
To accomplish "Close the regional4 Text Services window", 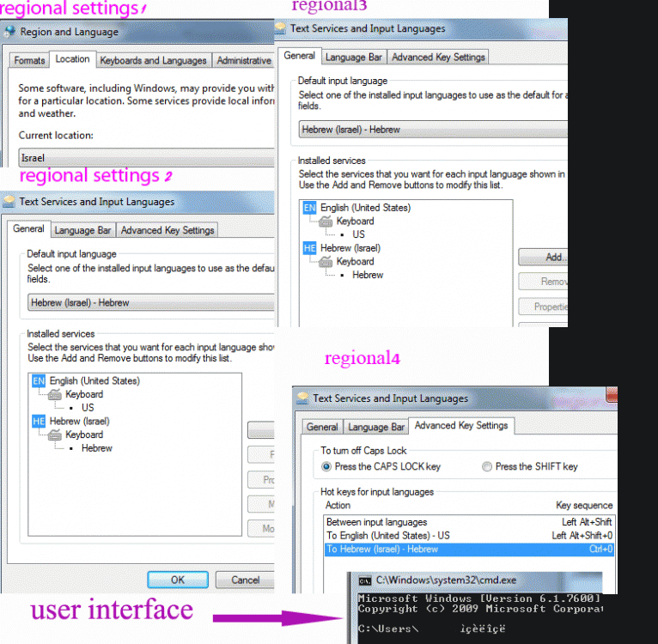I will (612, 395).
